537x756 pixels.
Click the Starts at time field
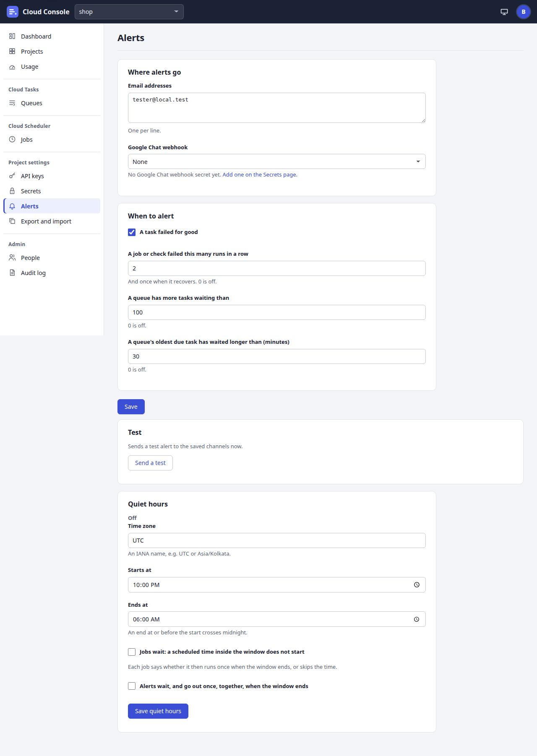(277, 585)
